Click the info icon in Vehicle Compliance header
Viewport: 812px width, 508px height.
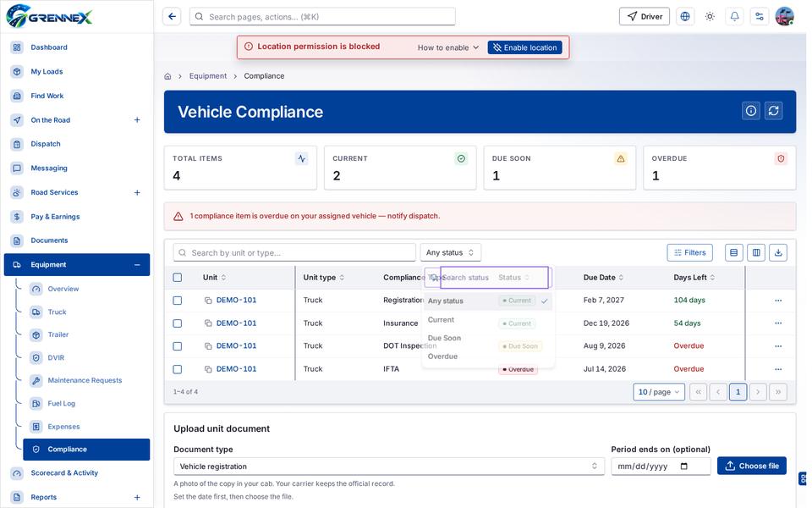751,110
